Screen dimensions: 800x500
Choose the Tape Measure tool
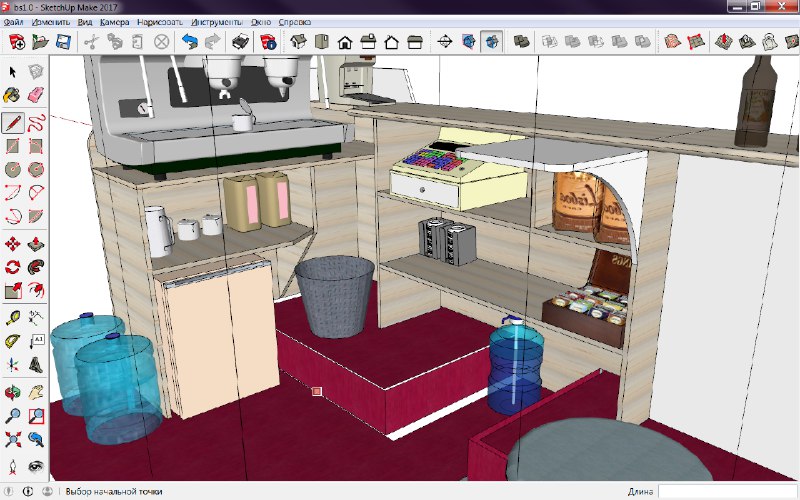[13, 317]
